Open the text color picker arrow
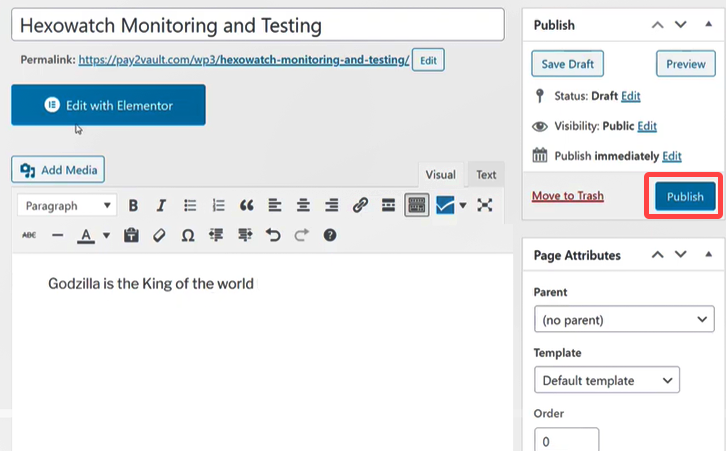This screenshot has width=726, height=451. (x=106, y=236)
